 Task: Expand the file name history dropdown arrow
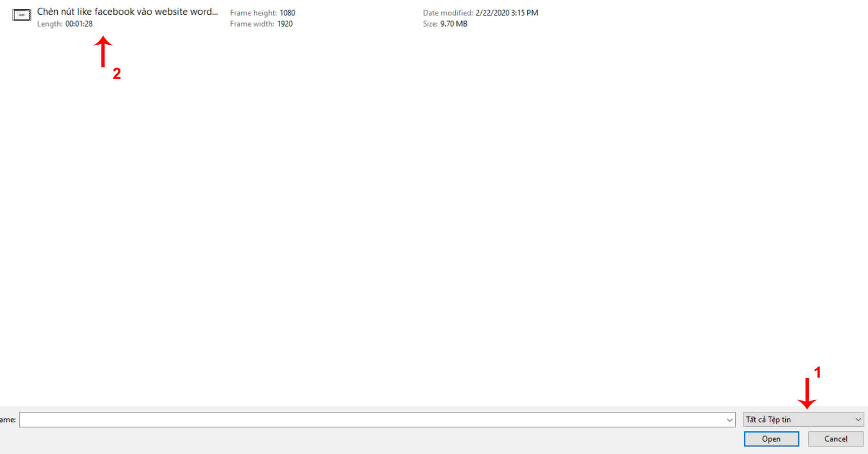tap(729, 420)
